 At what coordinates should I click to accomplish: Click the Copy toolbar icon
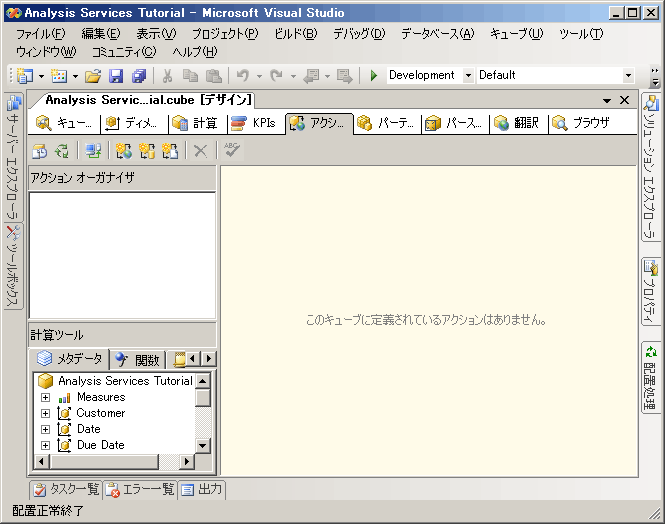(190, 76)
